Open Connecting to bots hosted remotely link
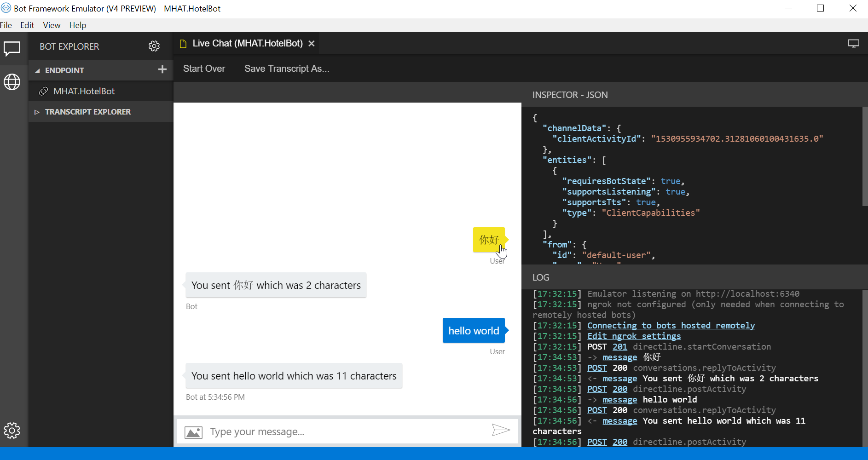The width and height of the screenshot is (868, 460). click(671, 326)
